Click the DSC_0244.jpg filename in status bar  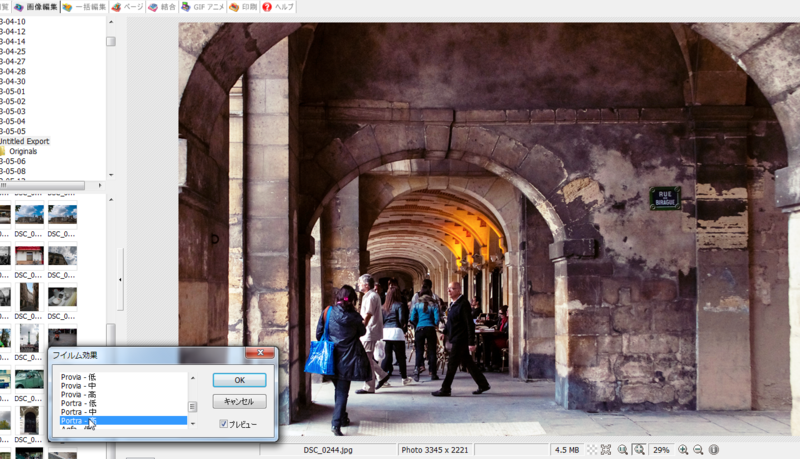coord(328,450)
